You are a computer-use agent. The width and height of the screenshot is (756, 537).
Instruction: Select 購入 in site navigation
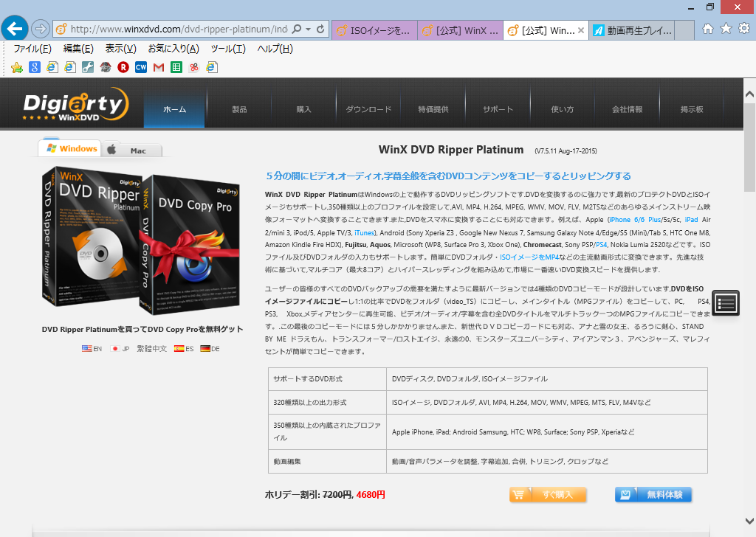[x=303, y=109]
